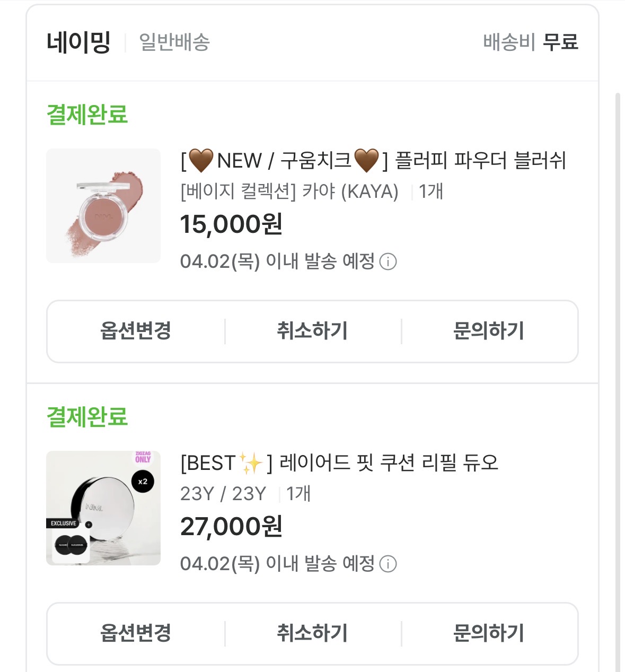
Task: Click 옵션변경 for the 23Y cushion order
Action: point(136,633)
